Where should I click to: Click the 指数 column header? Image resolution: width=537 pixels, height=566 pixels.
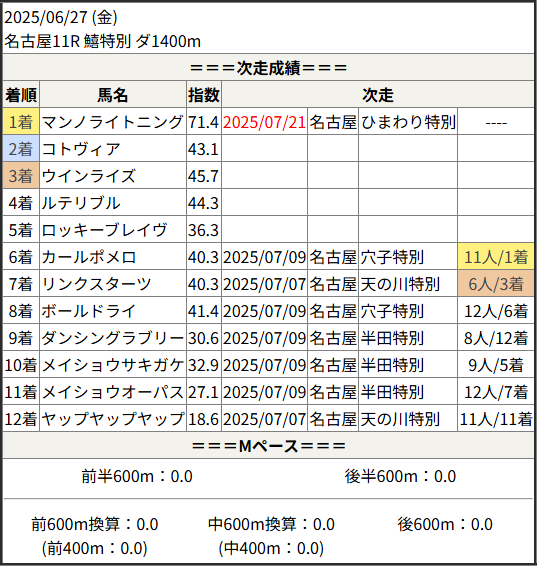(x=204, y=95)
